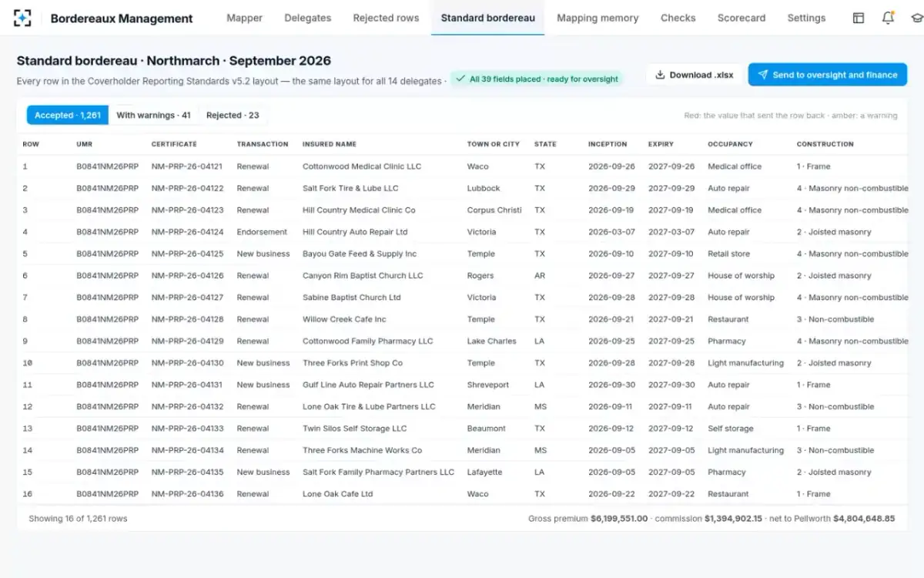Select insured 'Cottonwood Medical Clinic LLC'
Screen dimensions: 924x578
362,166
